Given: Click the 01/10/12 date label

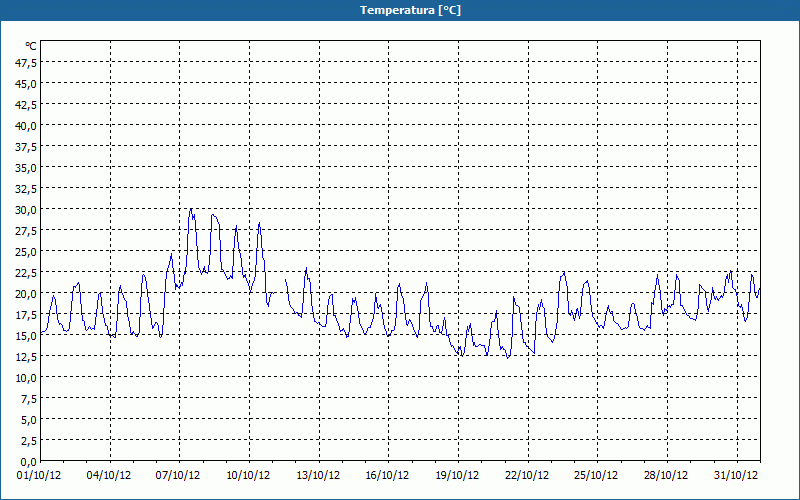Looking at the screenshot, I should click(x=39, y=476).
